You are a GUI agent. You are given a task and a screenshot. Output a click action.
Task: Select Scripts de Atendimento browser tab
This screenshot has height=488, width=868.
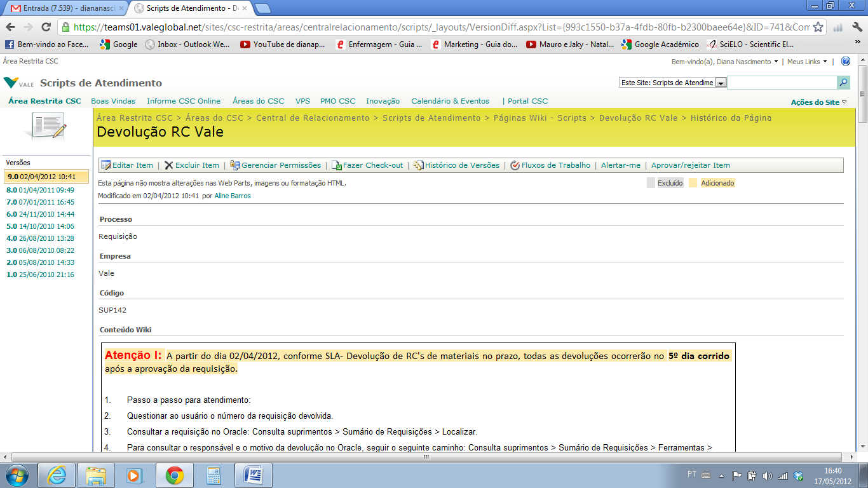pyautogui.click(x=191, y=9)
